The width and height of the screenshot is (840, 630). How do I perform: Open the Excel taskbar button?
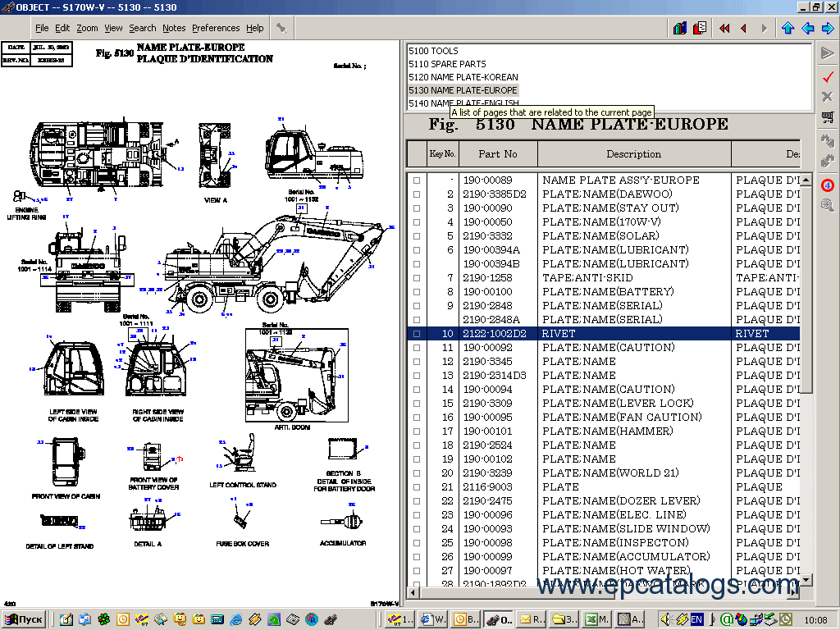(x=596, y=619)
